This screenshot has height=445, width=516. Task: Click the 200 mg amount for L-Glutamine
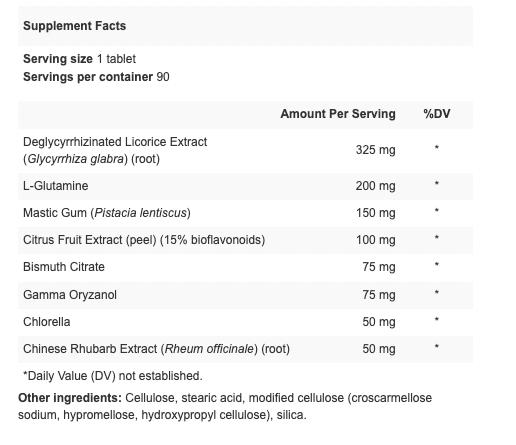[376, 186]
